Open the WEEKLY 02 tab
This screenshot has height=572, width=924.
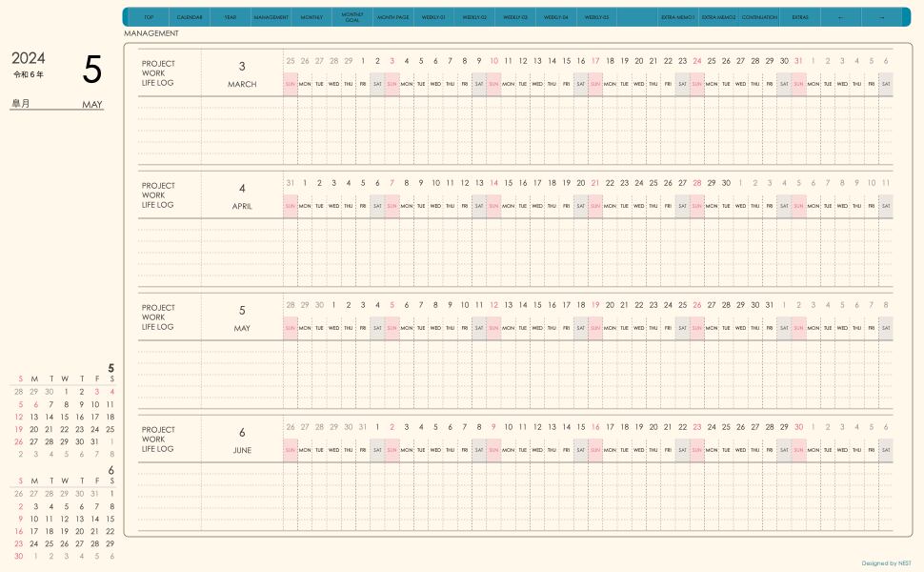click(474, 17)
